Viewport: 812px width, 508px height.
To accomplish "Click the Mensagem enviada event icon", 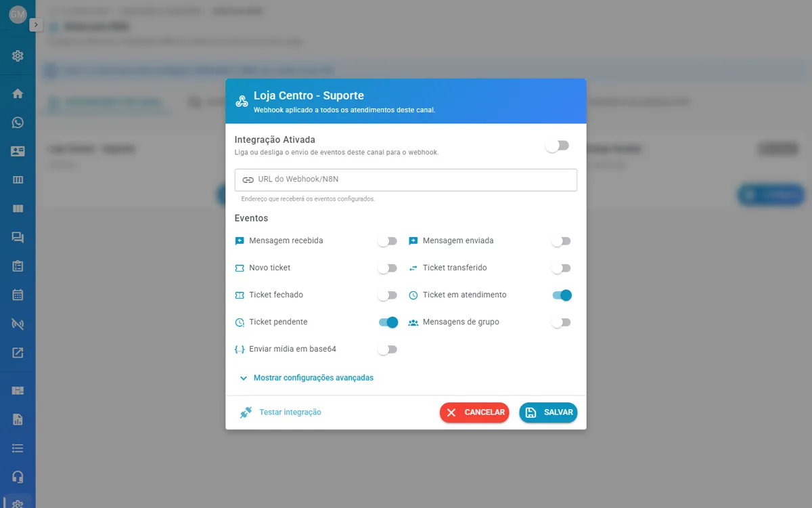I will click(x=413, y=240).
